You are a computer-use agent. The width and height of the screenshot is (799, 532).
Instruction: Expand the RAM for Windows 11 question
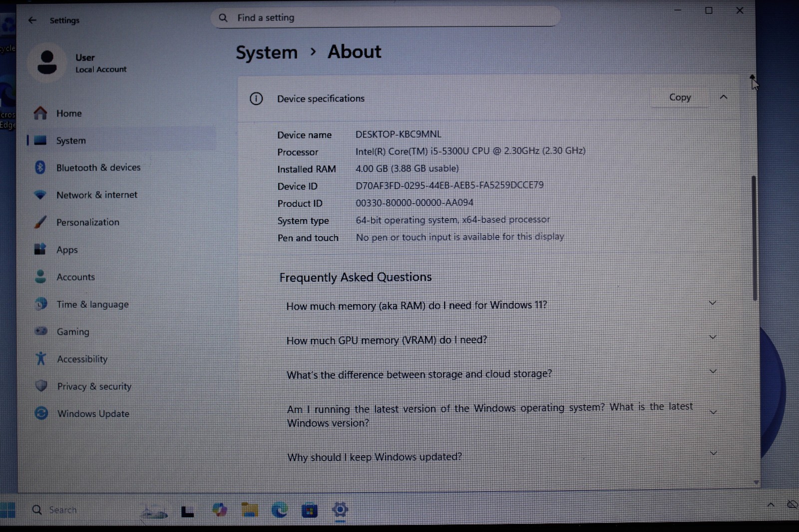point(713,303)
